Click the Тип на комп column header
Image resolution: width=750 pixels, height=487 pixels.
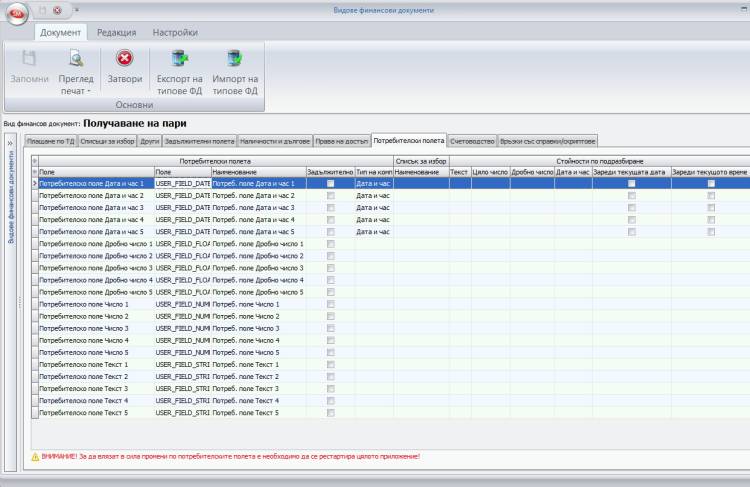(x=374, y=172)
